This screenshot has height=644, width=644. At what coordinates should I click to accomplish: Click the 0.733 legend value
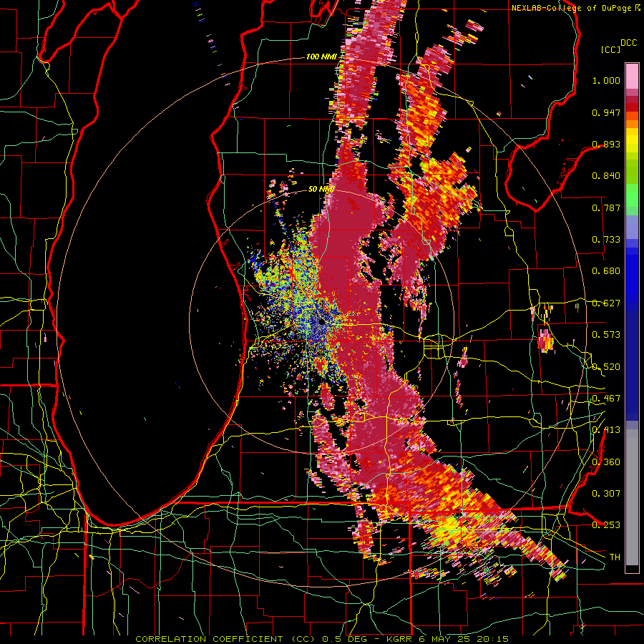click(x=606, y=240)
